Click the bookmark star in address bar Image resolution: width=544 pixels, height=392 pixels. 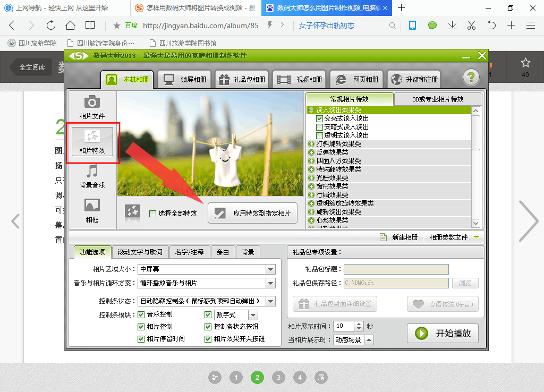tap(117, 25)
